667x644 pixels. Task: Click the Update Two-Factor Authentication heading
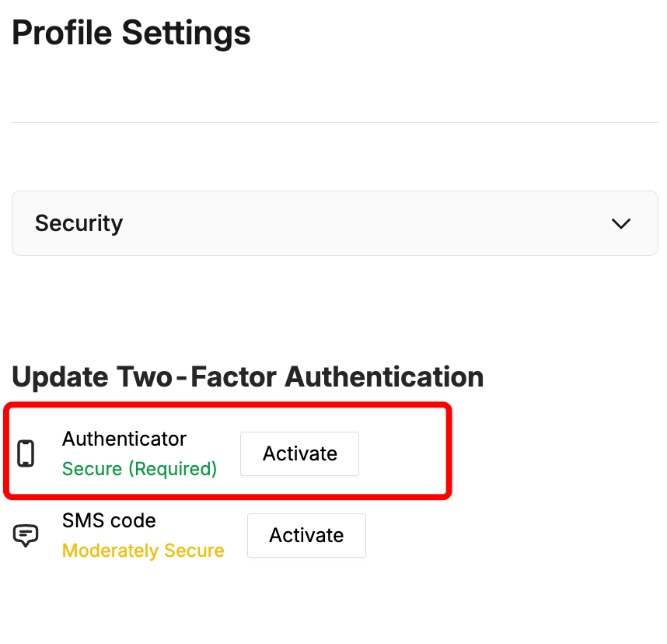click(248, 377)
